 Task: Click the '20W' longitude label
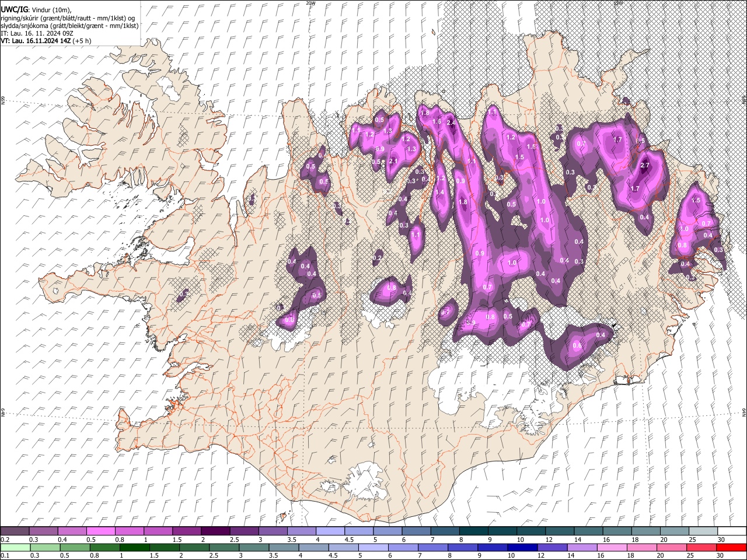(x=310, y=3)
